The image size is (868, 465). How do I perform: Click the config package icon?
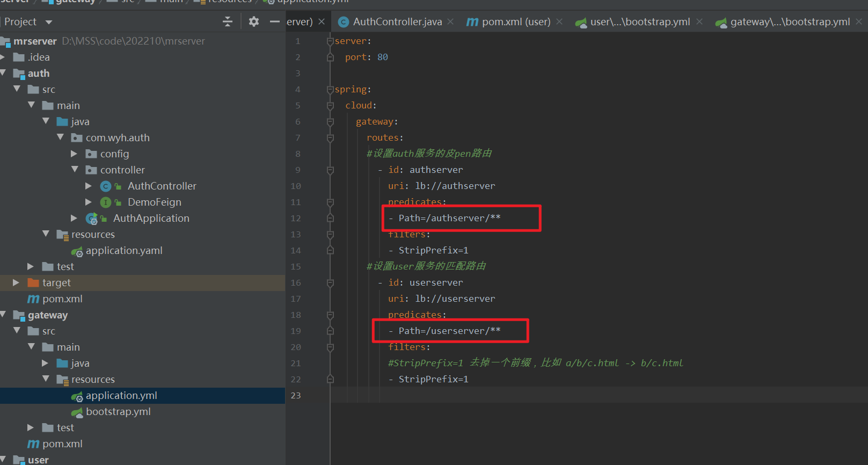click(x=91, y=154)
